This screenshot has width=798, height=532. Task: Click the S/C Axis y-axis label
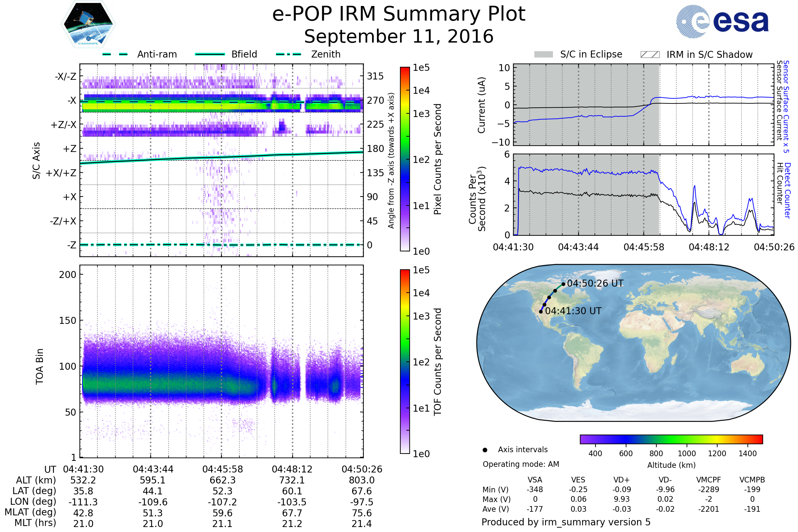(x=36, y=161)
